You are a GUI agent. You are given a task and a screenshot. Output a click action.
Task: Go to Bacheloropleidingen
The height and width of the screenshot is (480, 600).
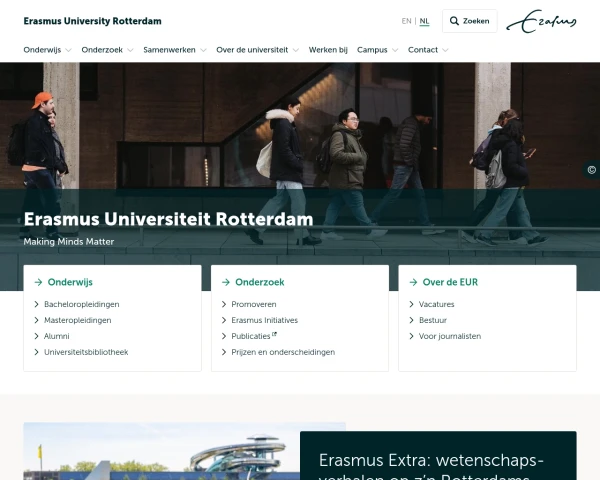82,304
